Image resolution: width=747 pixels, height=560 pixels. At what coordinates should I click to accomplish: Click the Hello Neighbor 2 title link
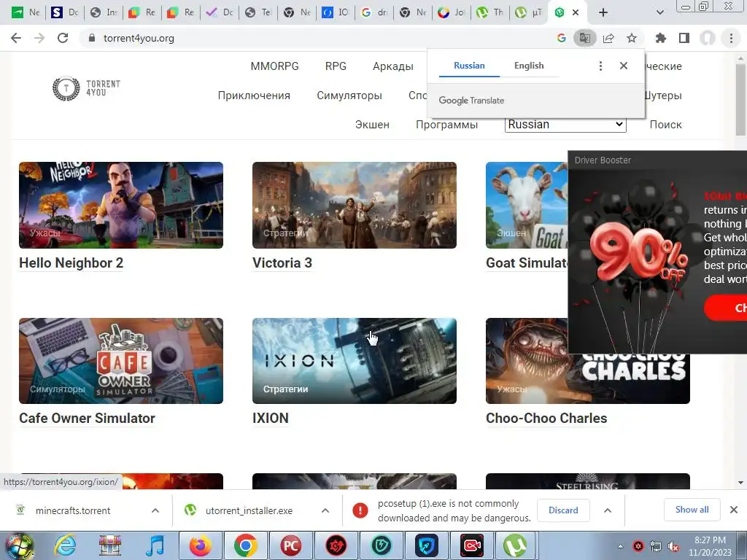(71, 262)
